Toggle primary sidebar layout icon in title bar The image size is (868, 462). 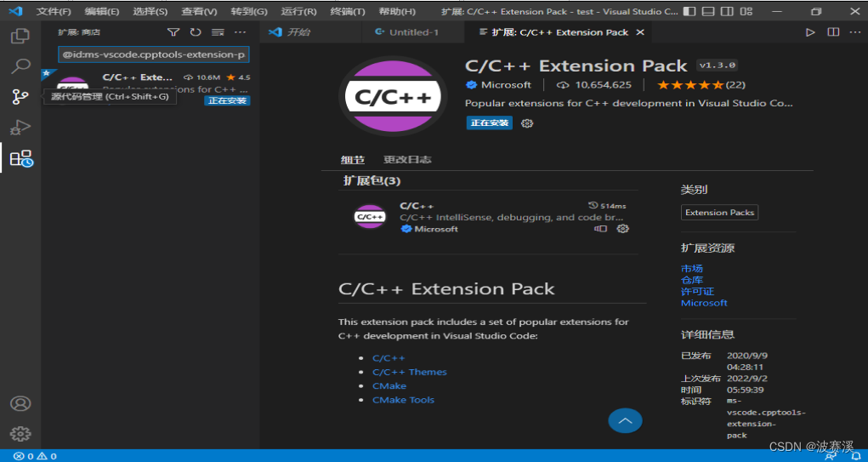pos(689,11)
